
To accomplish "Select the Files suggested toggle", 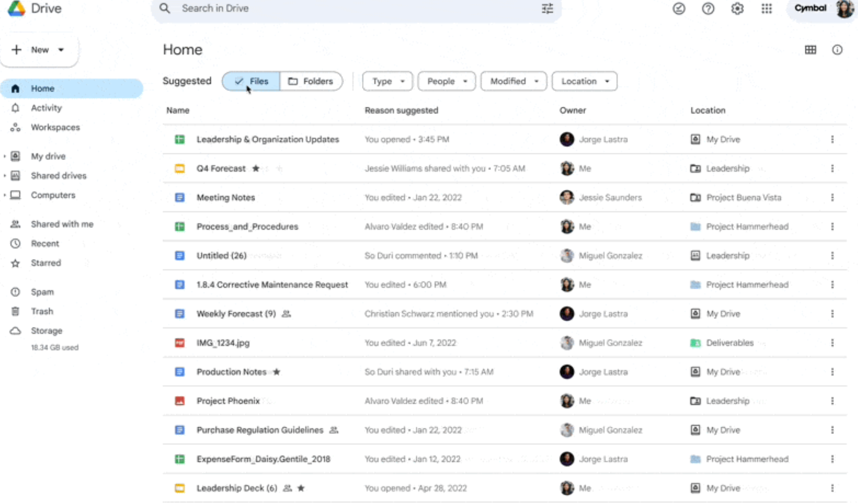I will click(x=251, y=81).
